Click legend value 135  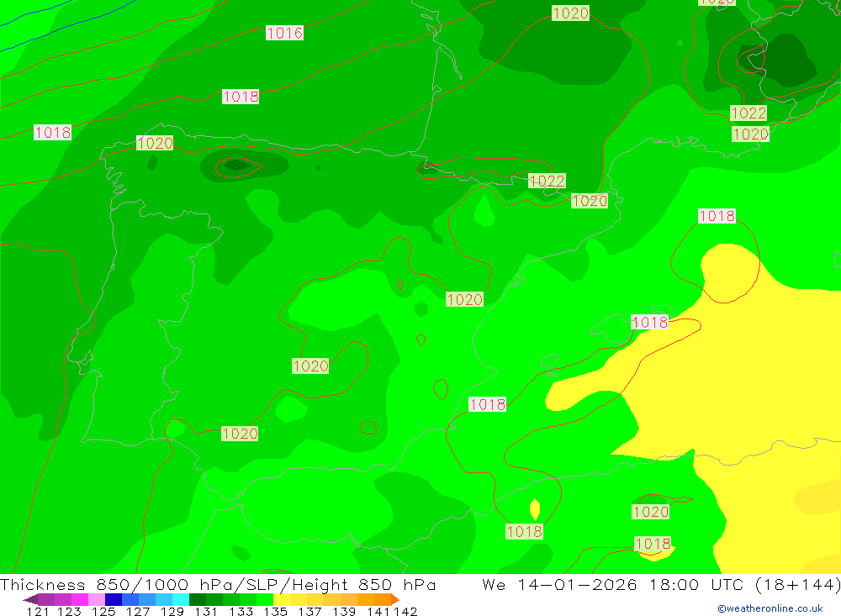tap(275, 611)
